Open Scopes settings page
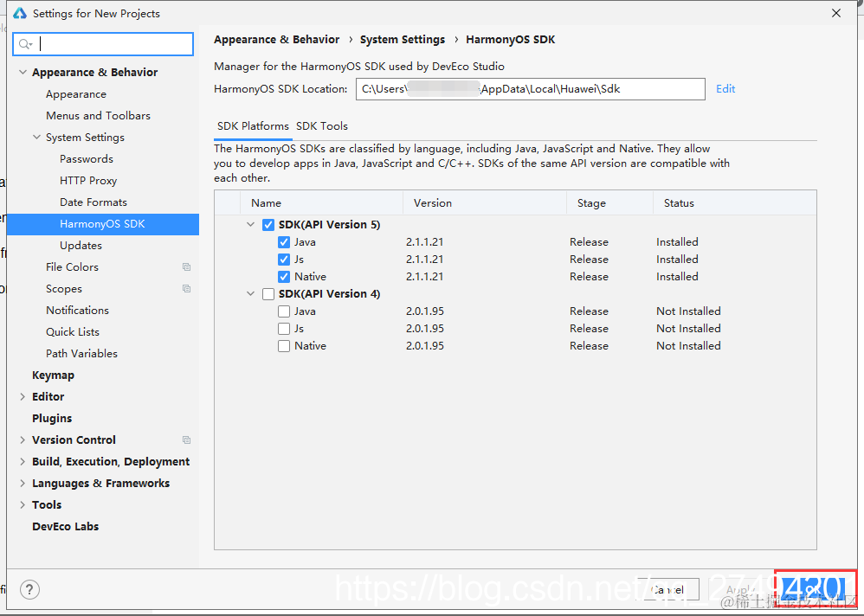The width and height of the screenshot is (864, 616). tap(64, 288)
